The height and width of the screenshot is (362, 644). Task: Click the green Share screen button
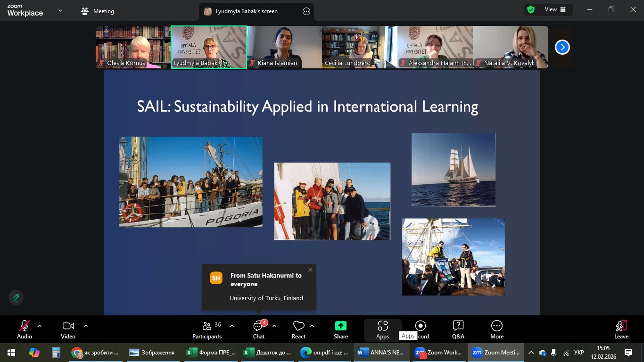point(340,329)
